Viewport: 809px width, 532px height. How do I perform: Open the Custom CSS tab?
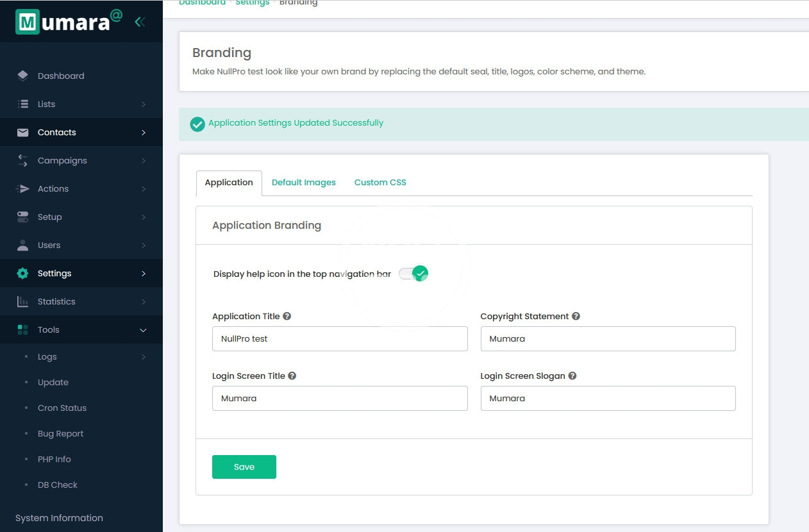(x=380, y=182)
